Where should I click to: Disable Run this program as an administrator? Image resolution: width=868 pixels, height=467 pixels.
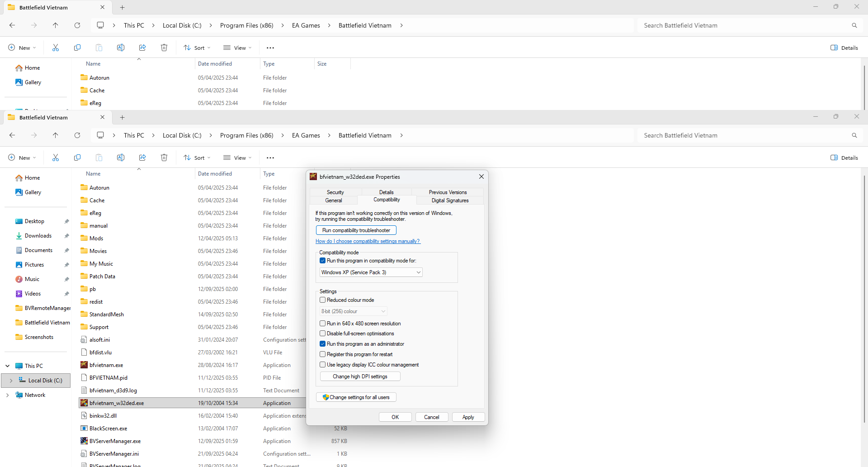[x=323, y=344]
